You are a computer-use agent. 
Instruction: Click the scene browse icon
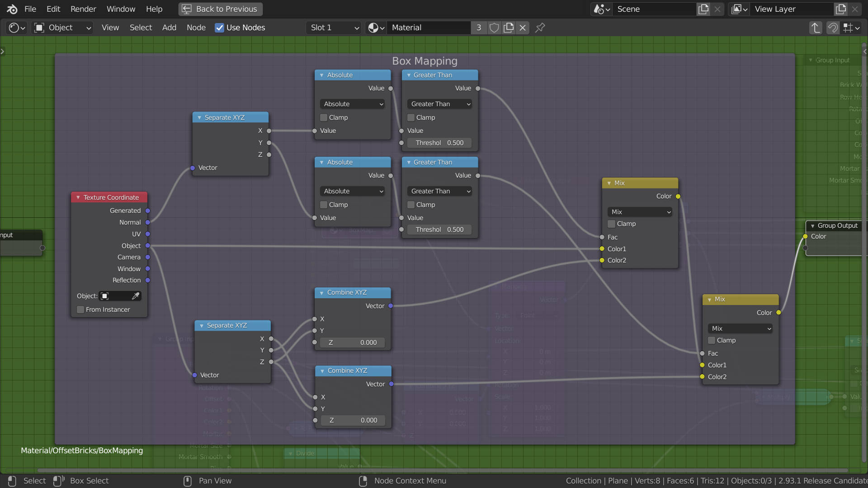(602, 9)
